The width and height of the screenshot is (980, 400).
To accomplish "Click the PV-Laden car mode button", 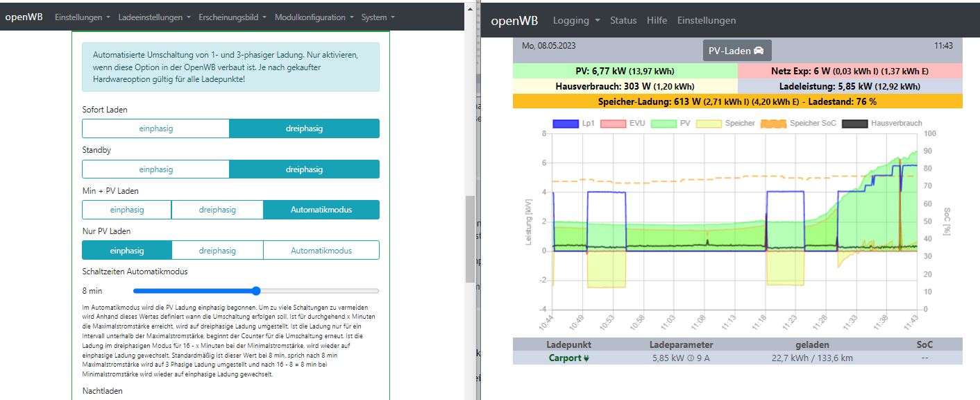I will tap(737, 51).
